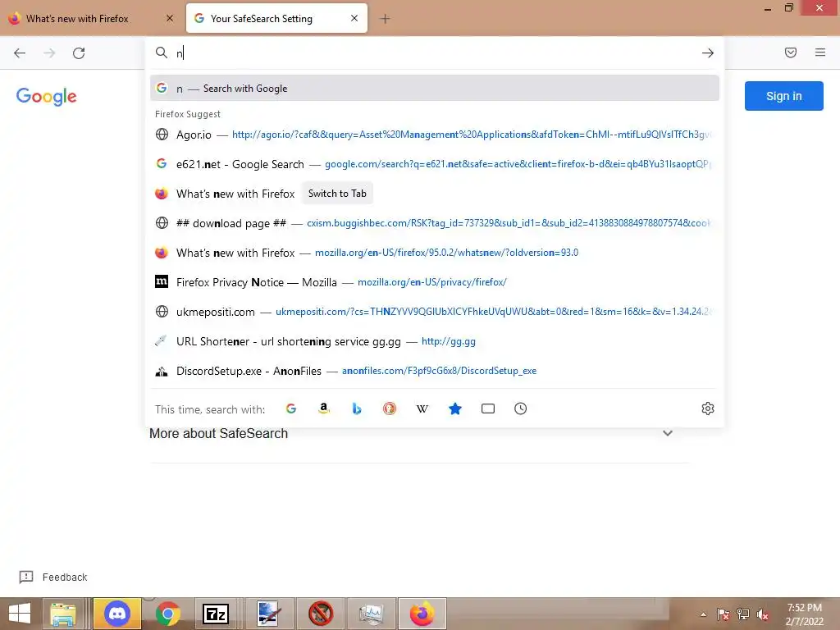The width and height of the screenshot is (840, 630).
Task: Search this time with Amazon icon
Action: point(323,409)
